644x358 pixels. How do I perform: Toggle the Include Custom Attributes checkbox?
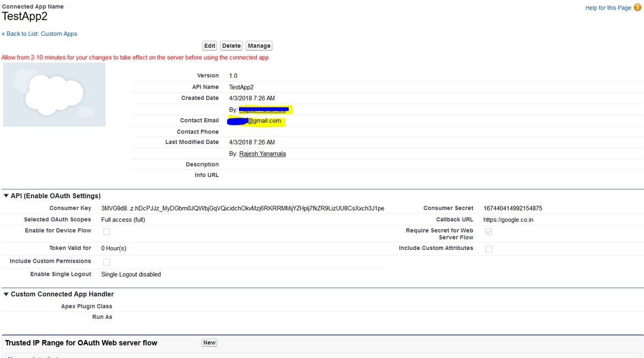(x=489, y=249)
